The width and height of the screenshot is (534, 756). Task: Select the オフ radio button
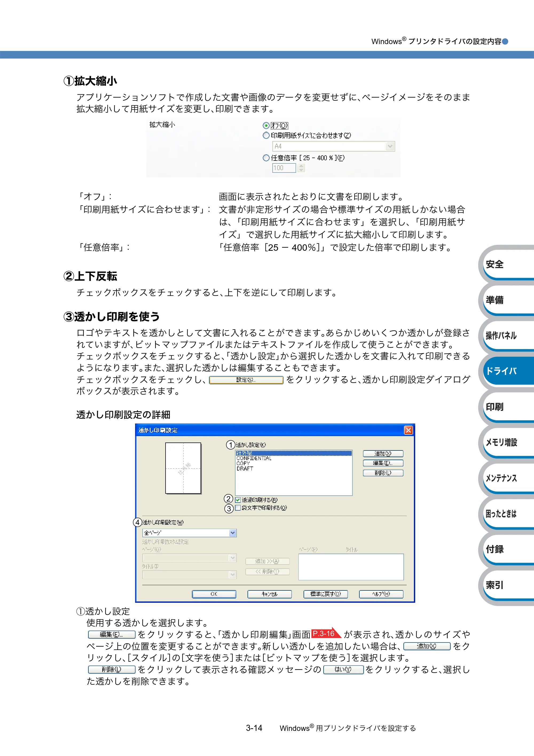tap(266, 126)
